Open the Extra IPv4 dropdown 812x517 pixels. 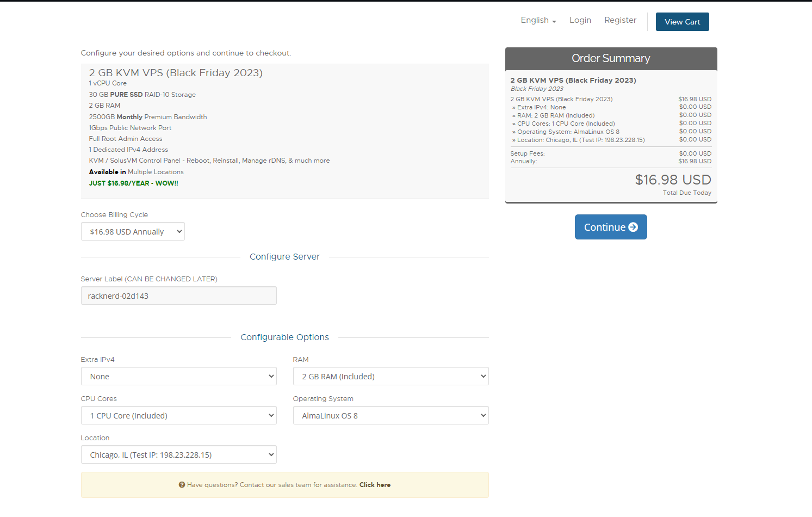pos(178,377)
